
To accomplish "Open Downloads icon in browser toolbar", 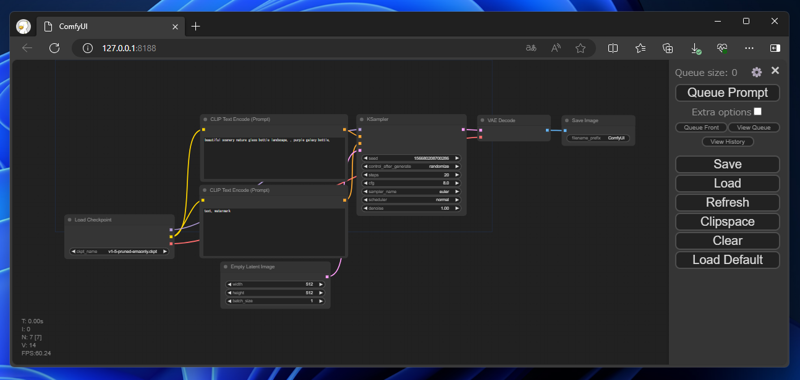I will point(695,48).
